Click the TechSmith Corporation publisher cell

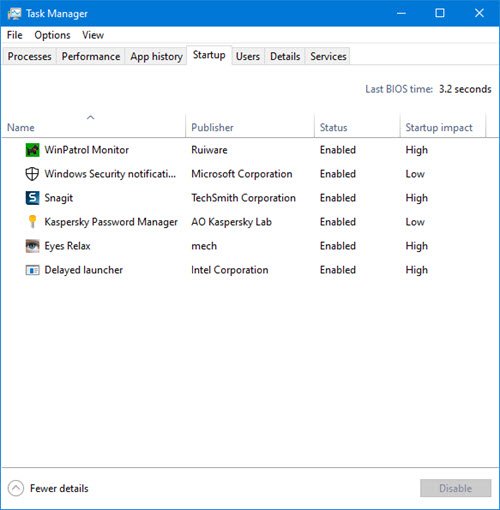[x=243, y=198]
